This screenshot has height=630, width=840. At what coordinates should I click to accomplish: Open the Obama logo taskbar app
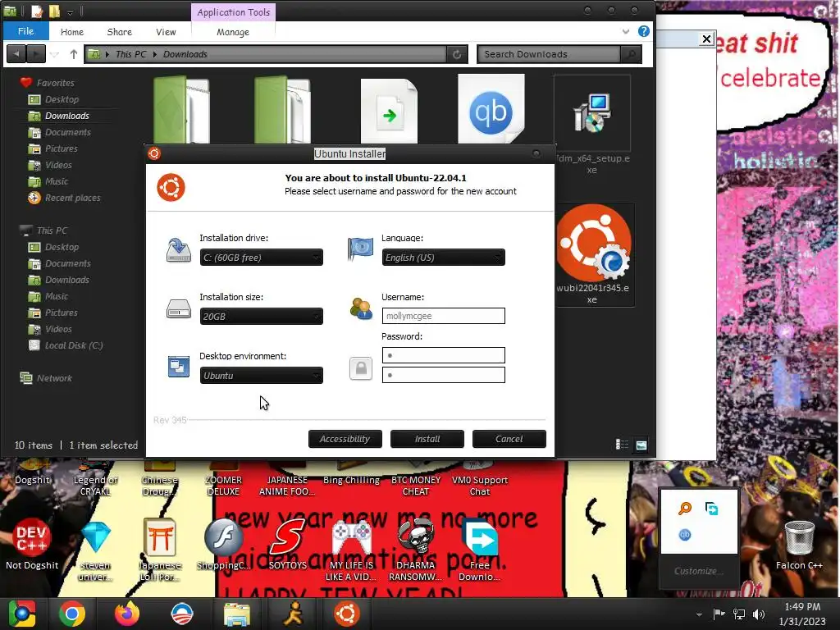tap(181, 614)
